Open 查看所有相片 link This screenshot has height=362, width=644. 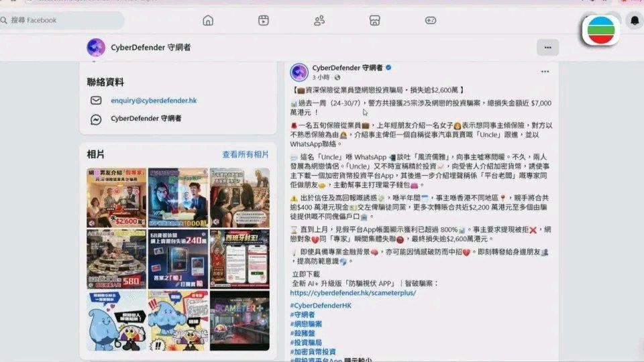(x=246, y=154)
